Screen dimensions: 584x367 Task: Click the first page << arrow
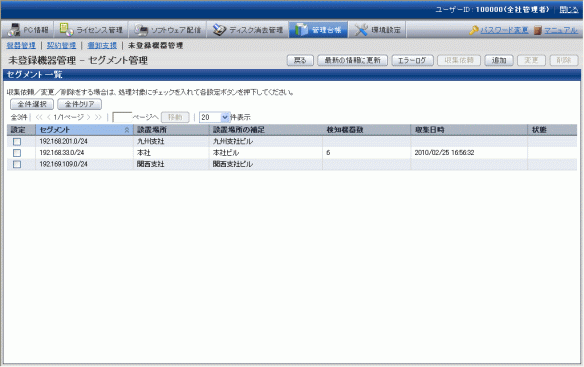pos(39,117)
